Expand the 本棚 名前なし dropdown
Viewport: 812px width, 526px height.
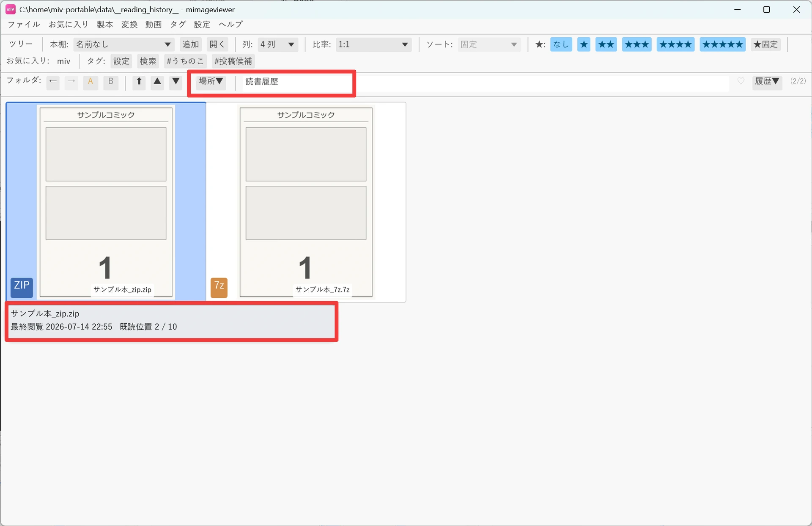click(x=123, y=44)
